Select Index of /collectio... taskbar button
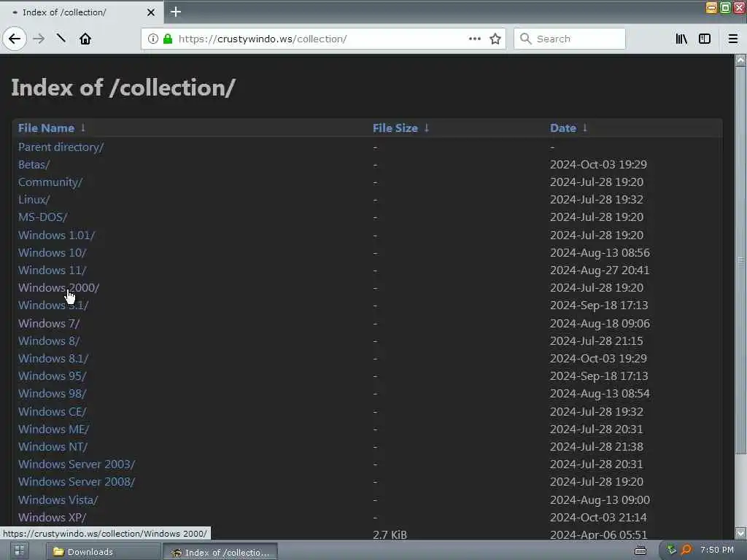Screen dimensions: 747x560 [220, 553]
